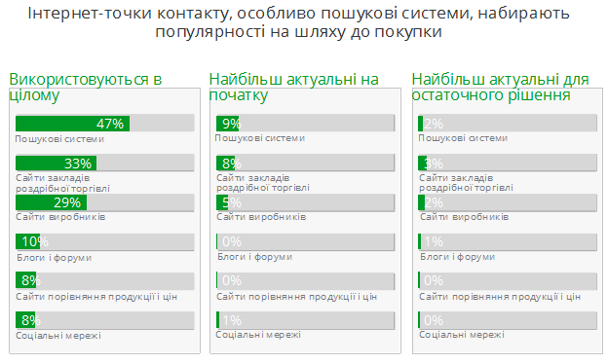Image resolution: width=608 pixels, height=364 pixels.
Task: Click the heading 'Використовуються в цілому'
Action: tap(86, 88)
